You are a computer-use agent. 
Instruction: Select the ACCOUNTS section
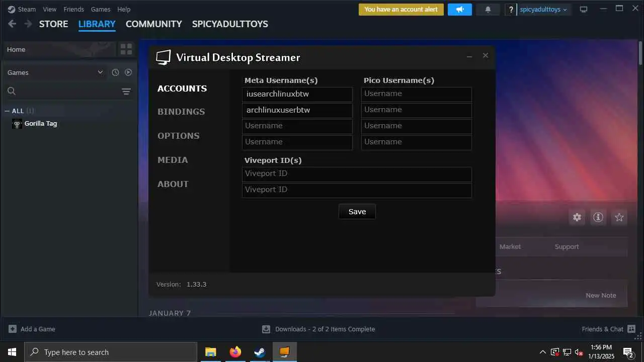coord(182,88)
